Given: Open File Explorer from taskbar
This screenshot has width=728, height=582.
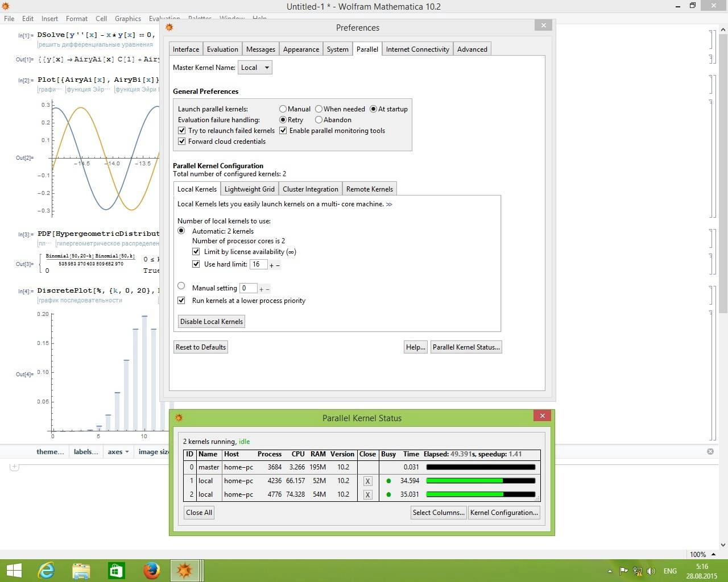Looking at the screenshot, I should [x=81, y=571].
